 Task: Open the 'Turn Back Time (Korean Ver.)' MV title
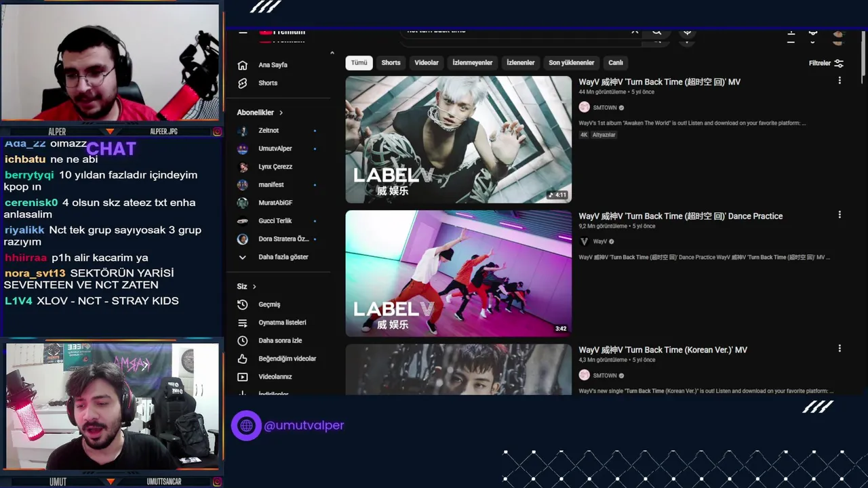663,350
